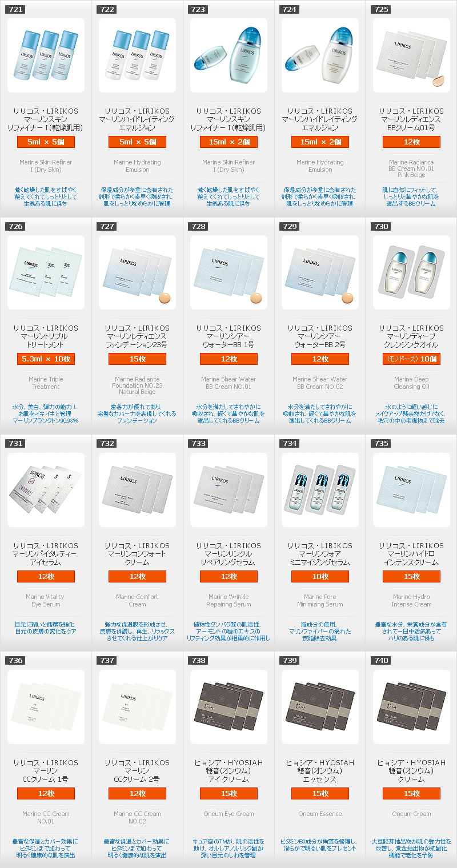Click the '10枚' label under item 734
This screenshot has height=868, width=457.
pyautogui.click(x=320, y=576)
